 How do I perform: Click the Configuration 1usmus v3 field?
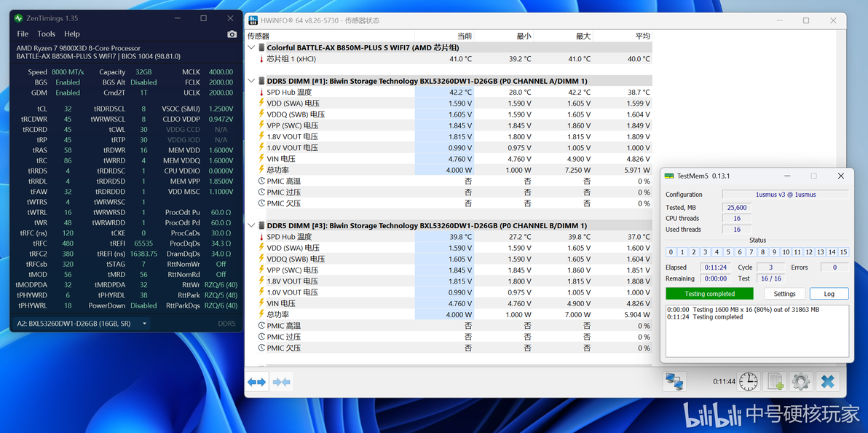(786, 195)
